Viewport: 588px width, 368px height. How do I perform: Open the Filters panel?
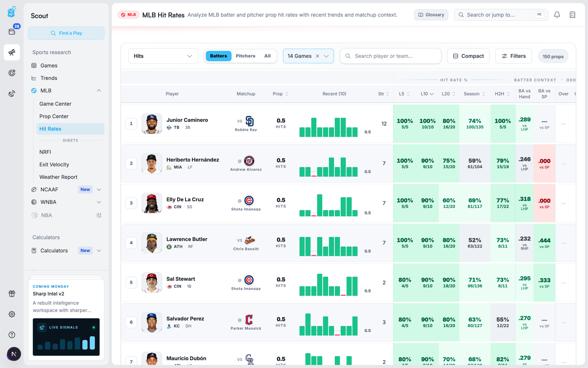(514, 56)
